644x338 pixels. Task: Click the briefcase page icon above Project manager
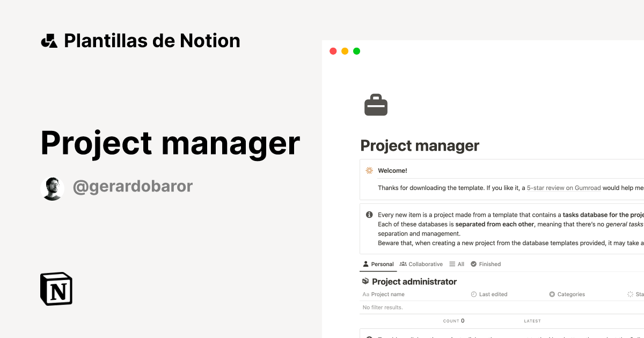pos(376,105)
